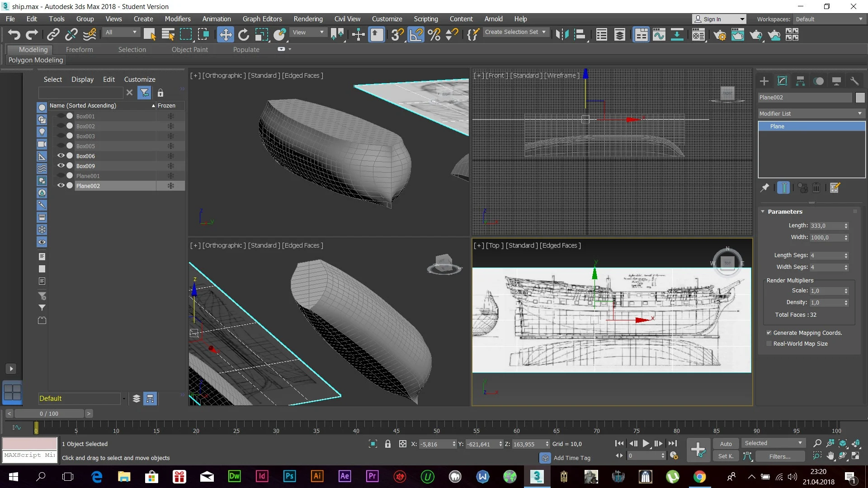Click the Mirror tool icon
868x488 pixels.
click(562, 35)
